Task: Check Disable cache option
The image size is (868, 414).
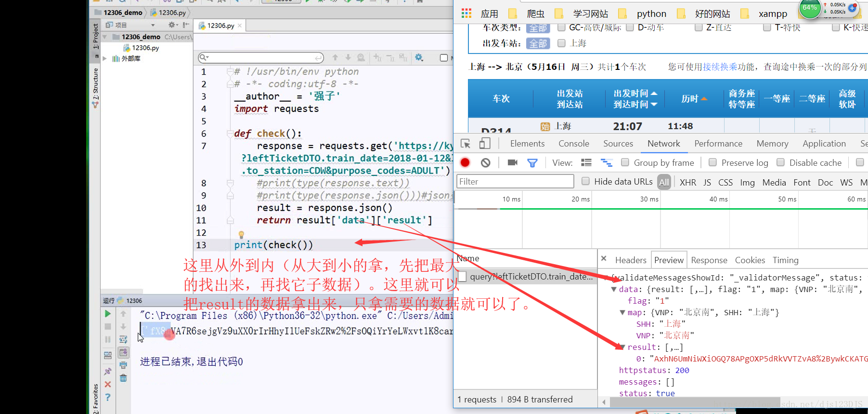Action: 780,162
